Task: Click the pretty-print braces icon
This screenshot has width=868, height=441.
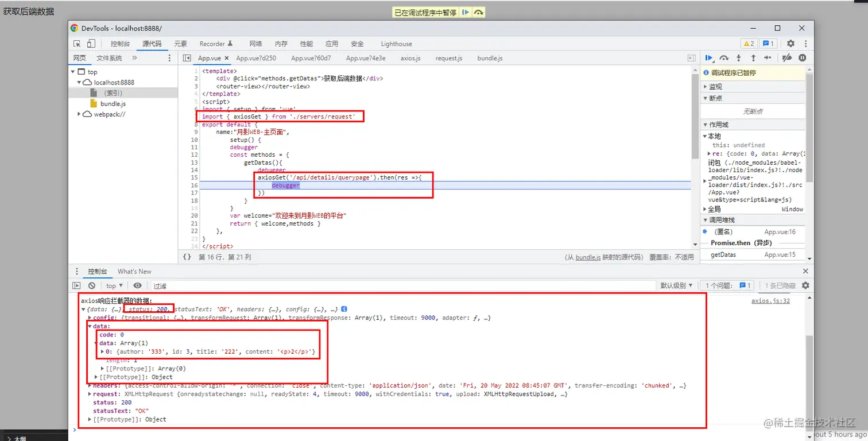Action: click(187, 257)
